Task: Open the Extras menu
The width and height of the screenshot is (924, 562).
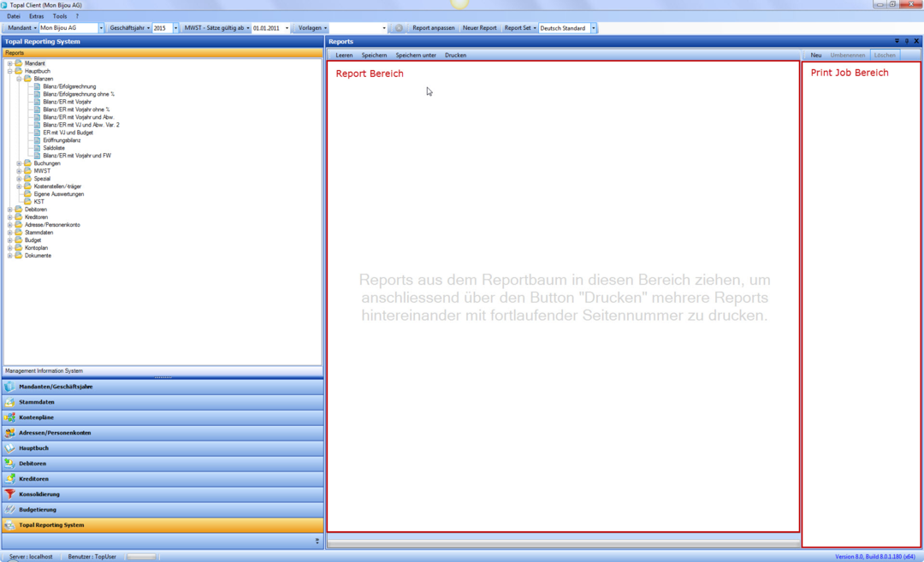Action: coord(36,16)
